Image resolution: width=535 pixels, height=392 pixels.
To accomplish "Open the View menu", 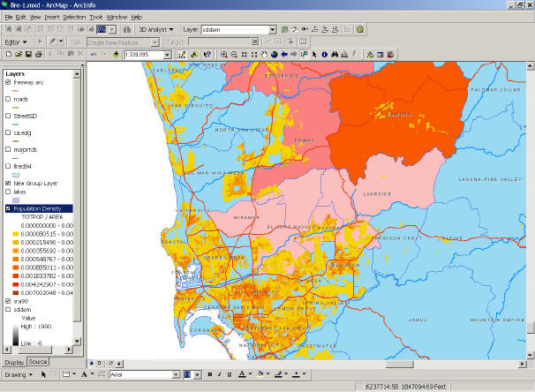I will click(x=35, y=17).
